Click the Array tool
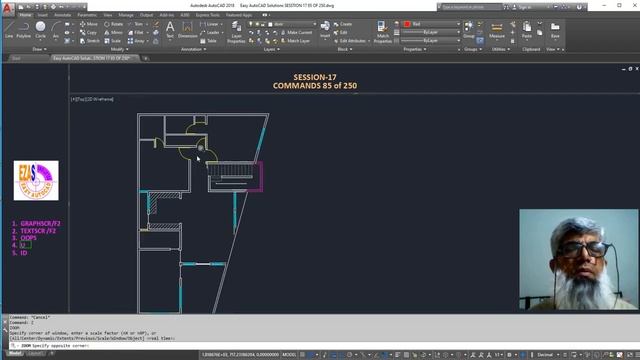Screen dimensions: 640x360 136,41
